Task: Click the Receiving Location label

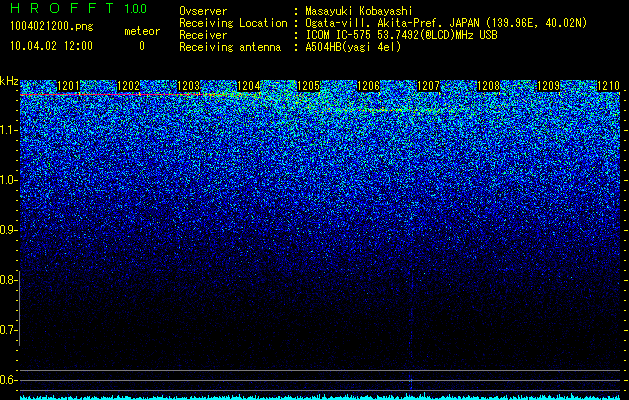Action: coord(233,23)
